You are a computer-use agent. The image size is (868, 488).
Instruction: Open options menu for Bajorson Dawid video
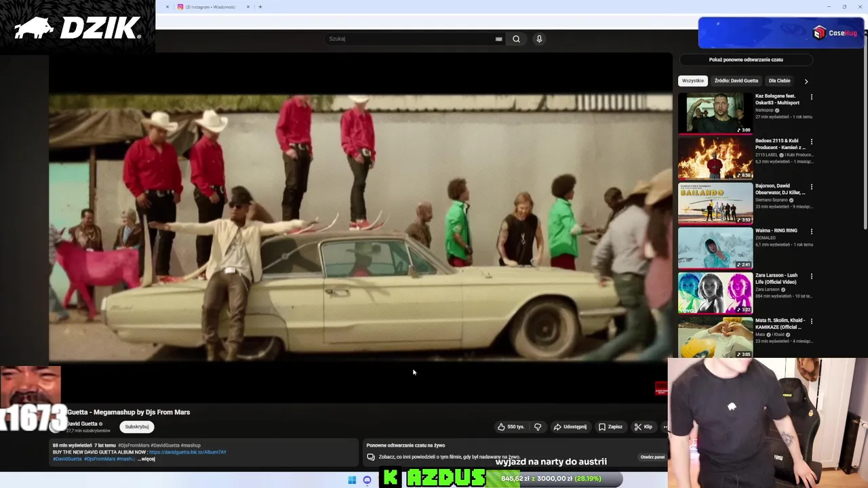click(811, 186)
